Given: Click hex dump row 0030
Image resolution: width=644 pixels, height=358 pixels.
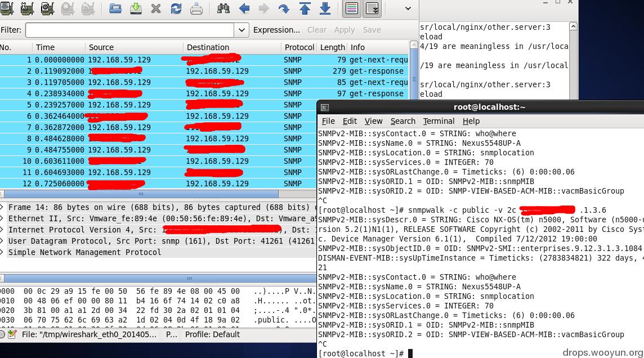Looking at the screenshot, I should [x=158, y=320].
